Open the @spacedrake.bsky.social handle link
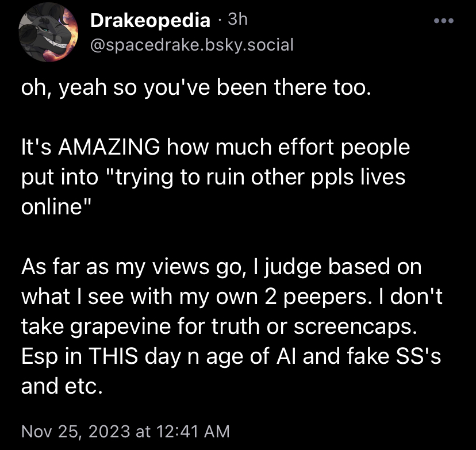The height and width of the screenshot is (450, 476). 192,45
